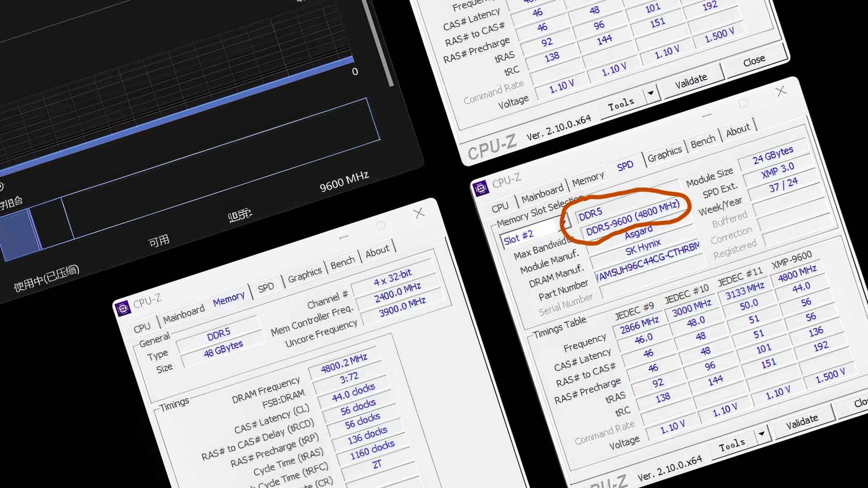Click the 3:72 FSB:DRAM ratio value

tap(349, 378)
